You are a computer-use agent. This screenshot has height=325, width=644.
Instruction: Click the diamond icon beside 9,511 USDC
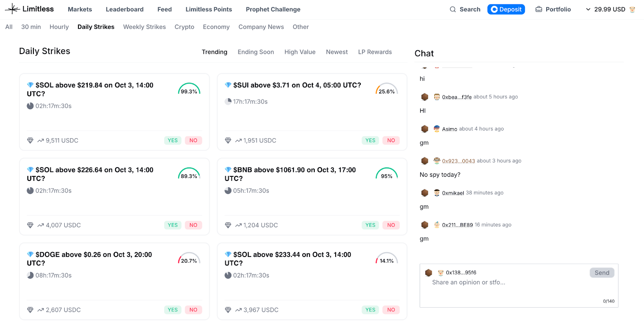[x=30, y=141]
